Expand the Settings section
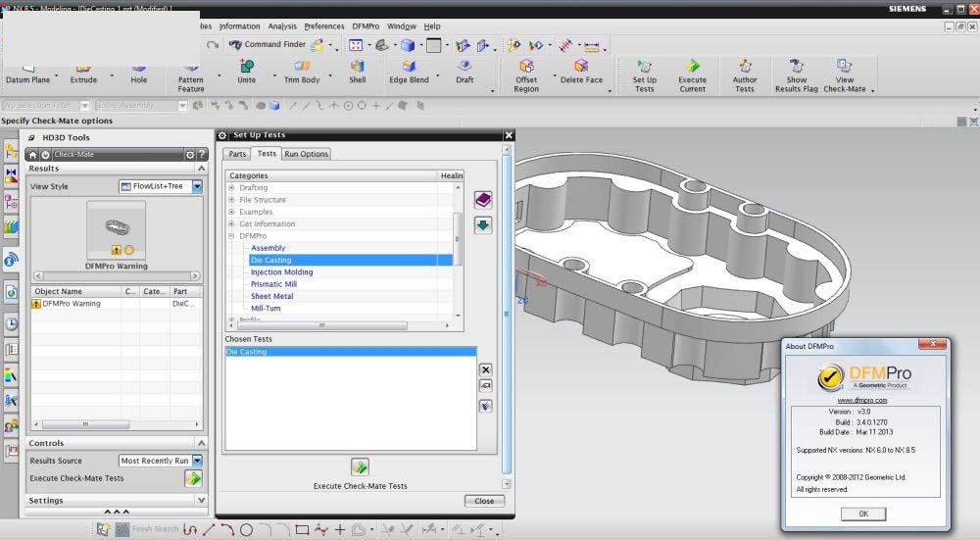Image resolution: width=980 pixels, height=540 pixels. [x=201, y=501]
